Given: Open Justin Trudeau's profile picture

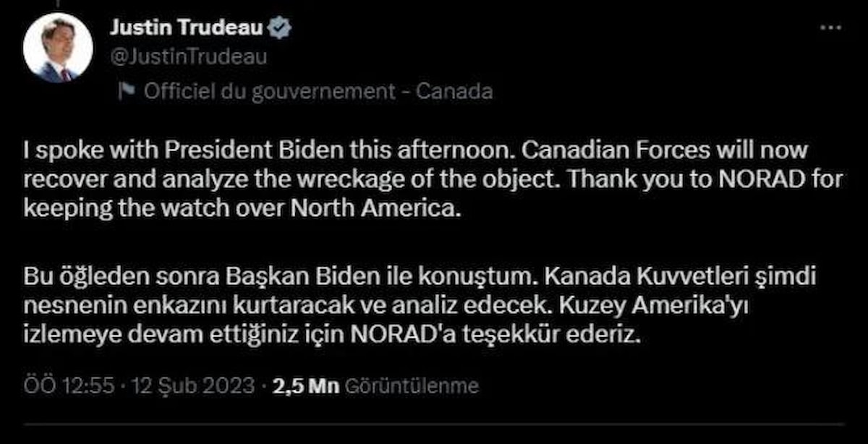Looking at the screenshot, I should click(58, 48).
